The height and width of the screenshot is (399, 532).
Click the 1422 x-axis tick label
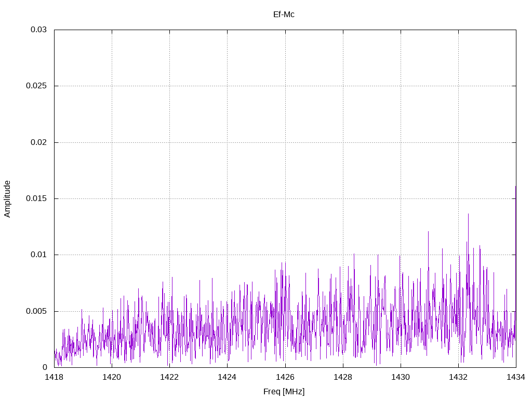coord(170,377)
